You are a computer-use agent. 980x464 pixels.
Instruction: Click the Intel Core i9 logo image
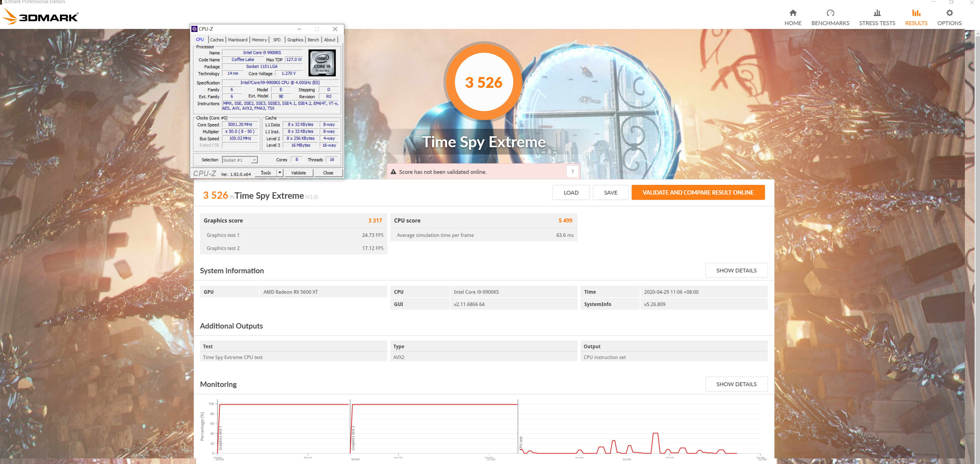[x=322, y=63]
